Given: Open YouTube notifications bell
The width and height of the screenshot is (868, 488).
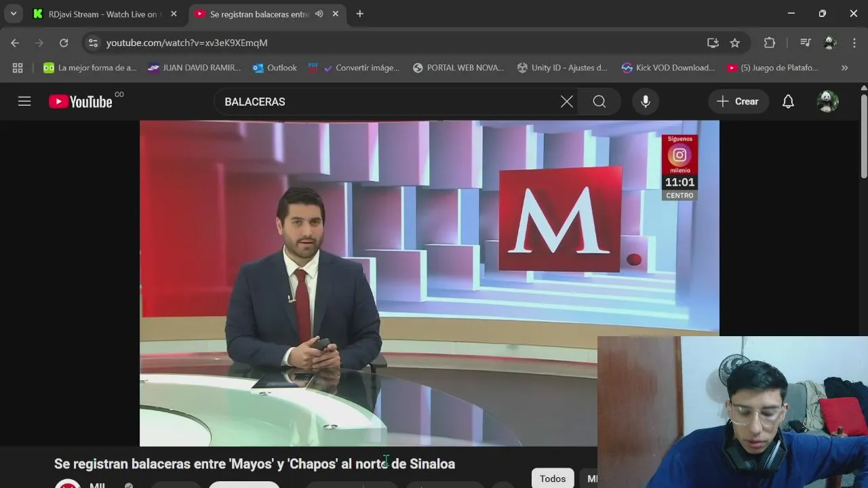Looking at the screenshot, I should click(x=788, y=102).
